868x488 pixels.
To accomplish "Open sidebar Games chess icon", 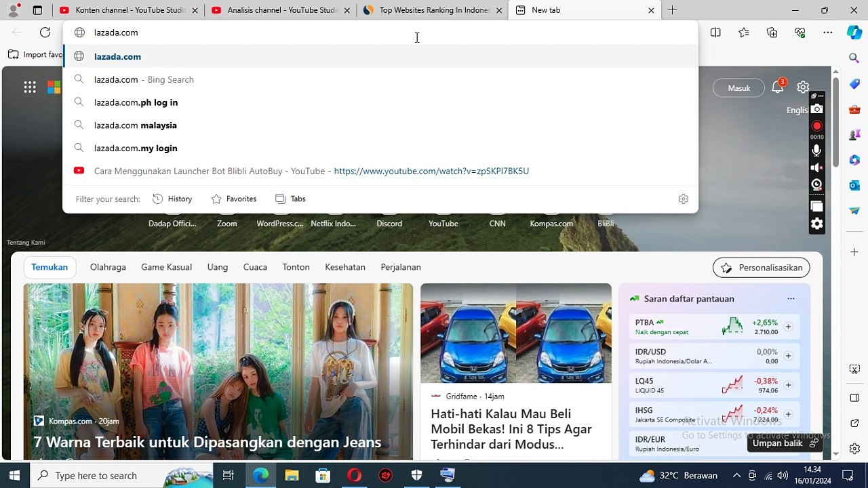I will (x=854, y=135).
